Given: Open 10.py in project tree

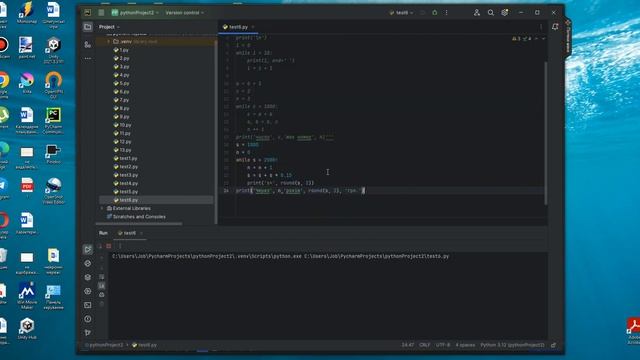Looking at the screenshot, I should tap(122, 125).
